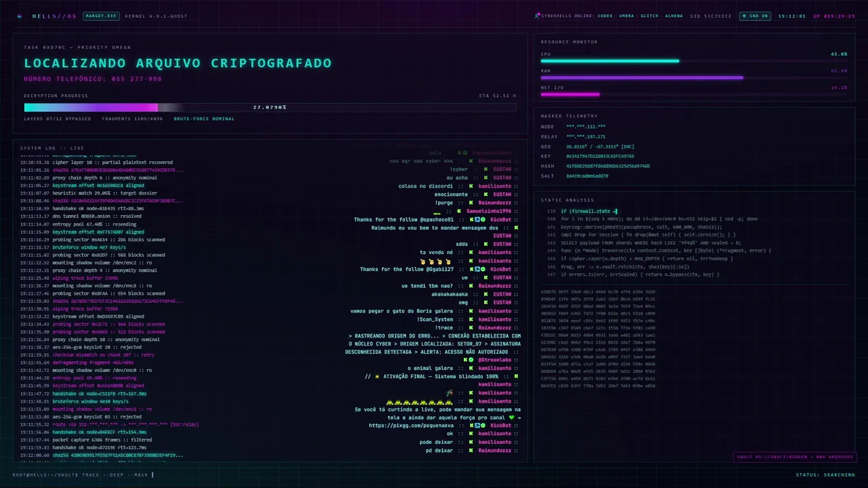Select 'vamos pegar o gato do Boris galera' message

click(x=402, y=311)
